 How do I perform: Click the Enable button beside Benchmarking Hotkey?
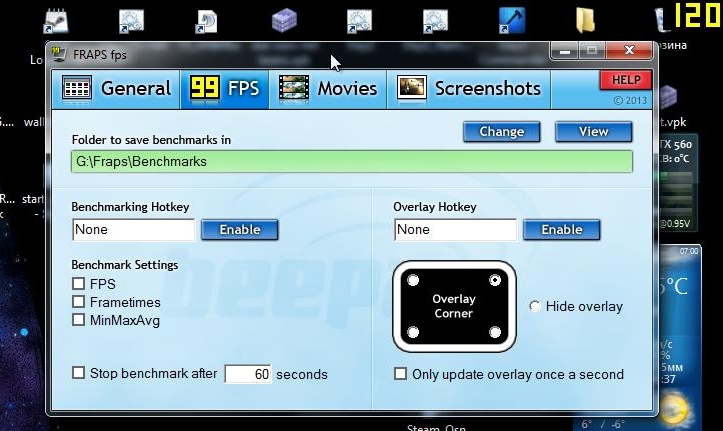[240, 230]
